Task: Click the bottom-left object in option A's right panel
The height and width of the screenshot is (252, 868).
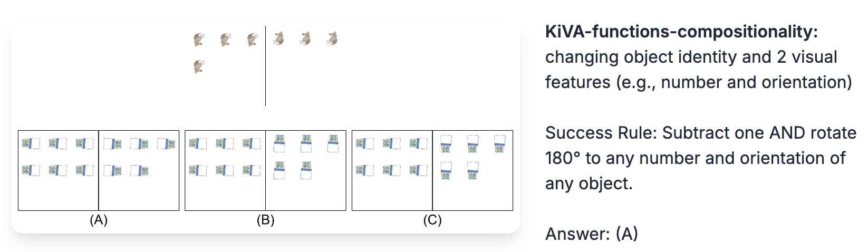Action: coord(112,170)
